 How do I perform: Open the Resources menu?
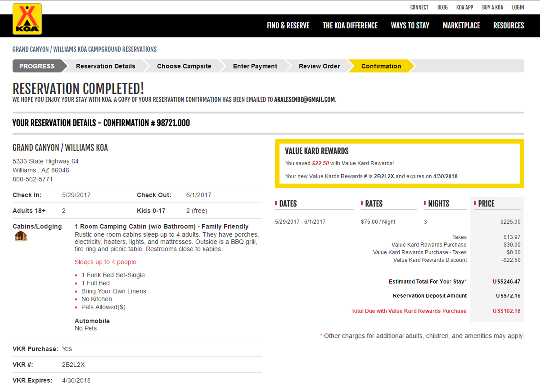point(508,26)
